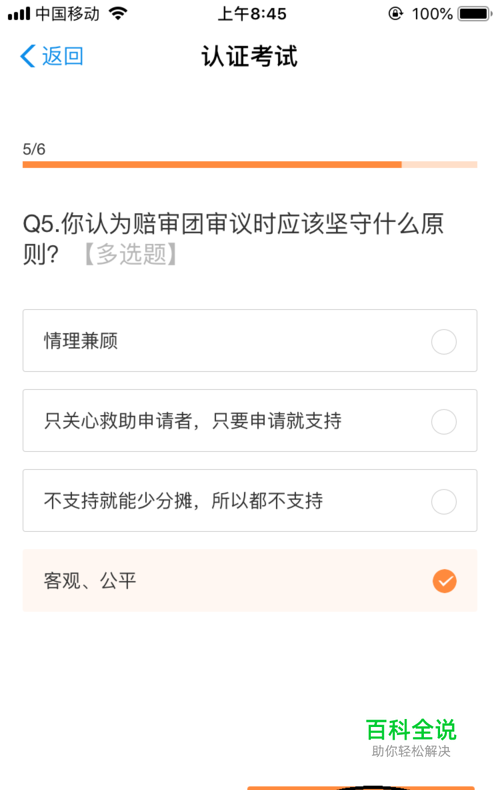500x790 pixels.
Task: Tap the blue back chevron icon
Action: pyautogui.click(x=28, y=56)
